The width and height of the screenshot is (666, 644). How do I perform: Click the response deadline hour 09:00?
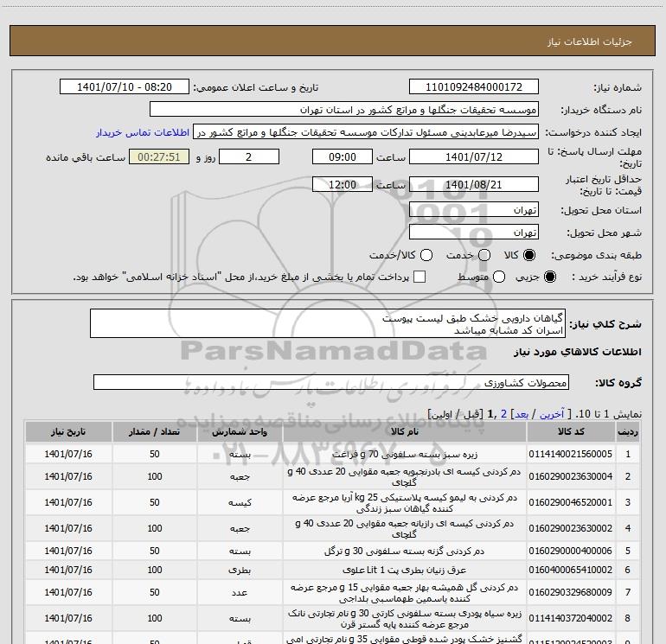pyautogui.click(x=343, y=156)
